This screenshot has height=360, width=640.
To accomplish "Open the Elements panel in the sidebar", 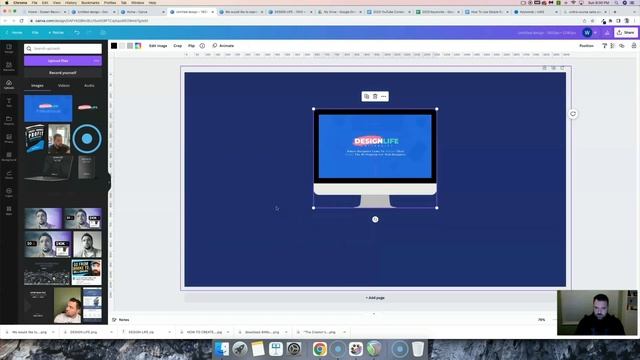I will point(9,67).
